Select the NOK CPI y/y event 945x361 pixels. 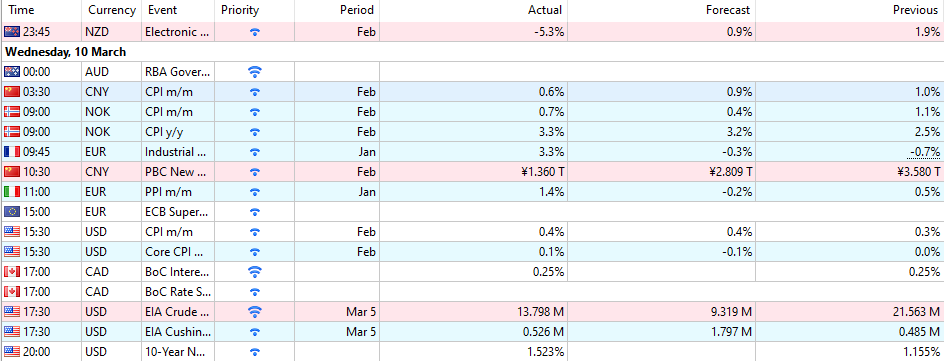(164, 132)
